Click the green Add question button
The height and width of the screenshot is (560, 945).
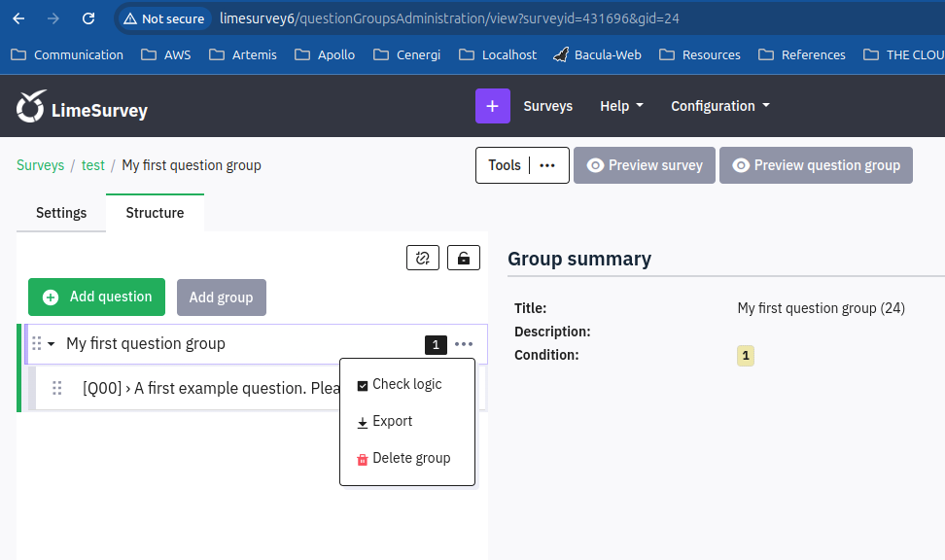pos(96,297)
